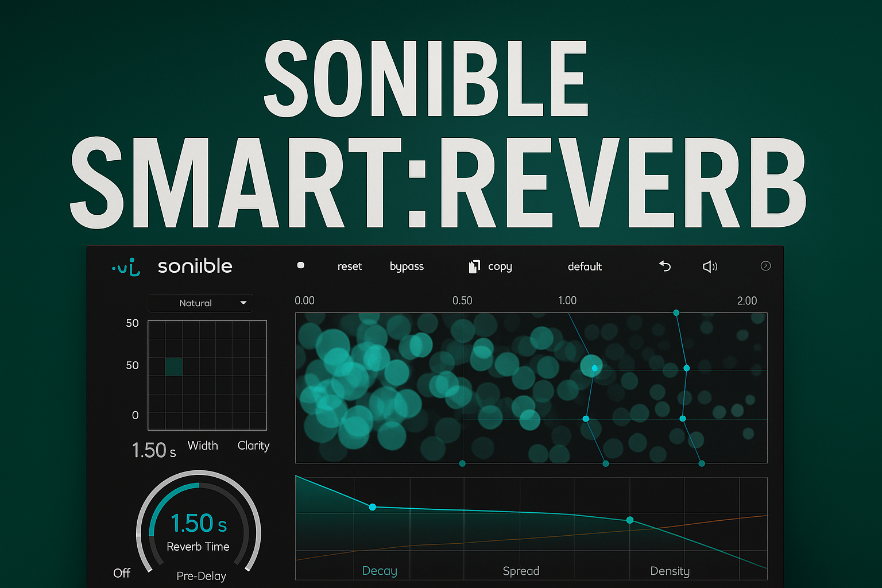This screenshot has height=588, width=882.
Task: Select the Density tab
Action: (670, 571)
